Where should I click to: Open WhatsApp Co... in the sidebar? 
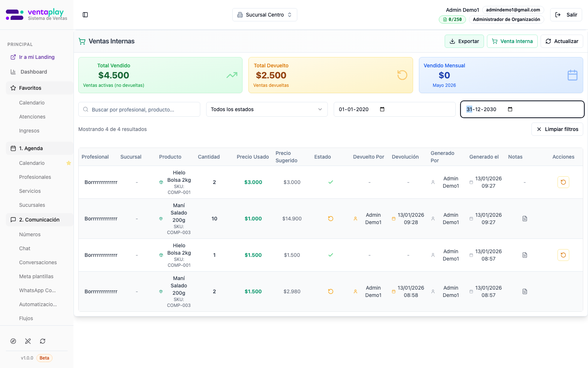37,290
